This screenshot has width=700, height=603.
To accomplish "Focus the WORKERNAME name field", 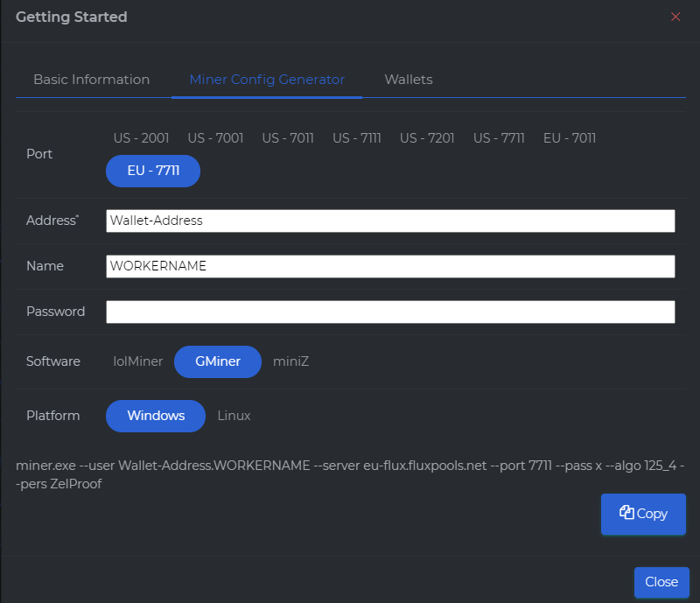I will [390, 266].
